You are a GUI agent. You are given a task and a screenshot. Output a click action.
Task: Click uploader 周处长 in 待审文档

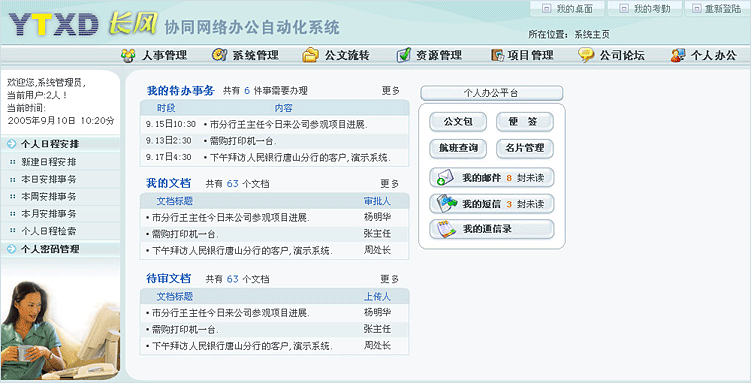(x=377, y=345)
